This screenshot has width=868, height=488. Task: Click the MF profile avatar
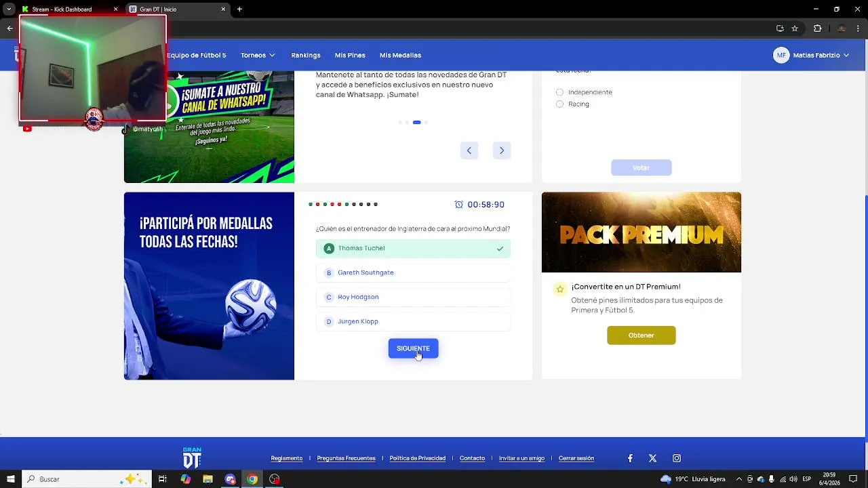[781, 55]
